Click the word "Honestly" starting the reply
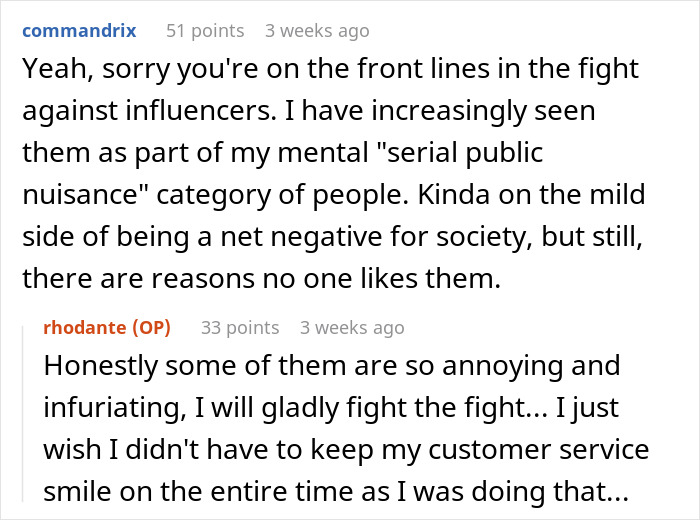 (100, 366)
